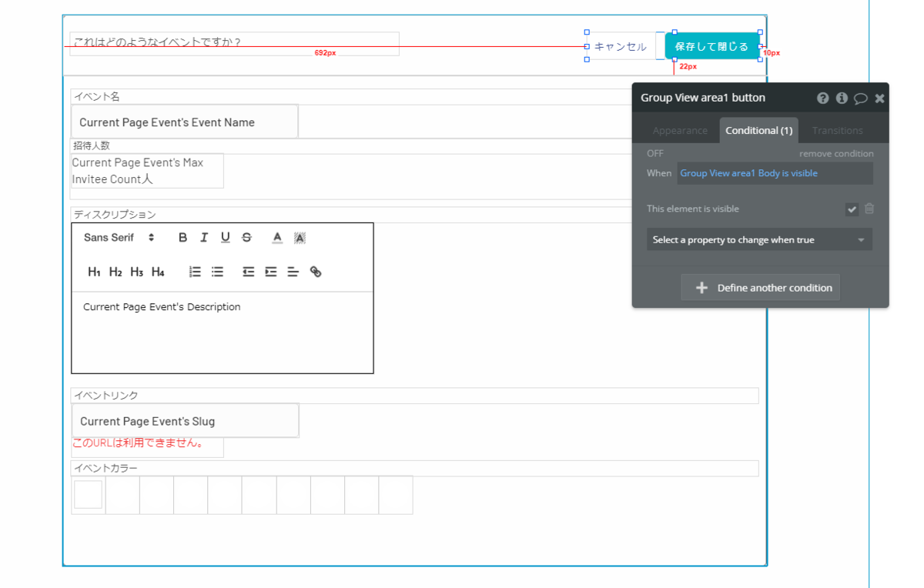Insert a bulleted list
Image resolution: width=924 pixels, height=588 pixels.
coord(218,272)
